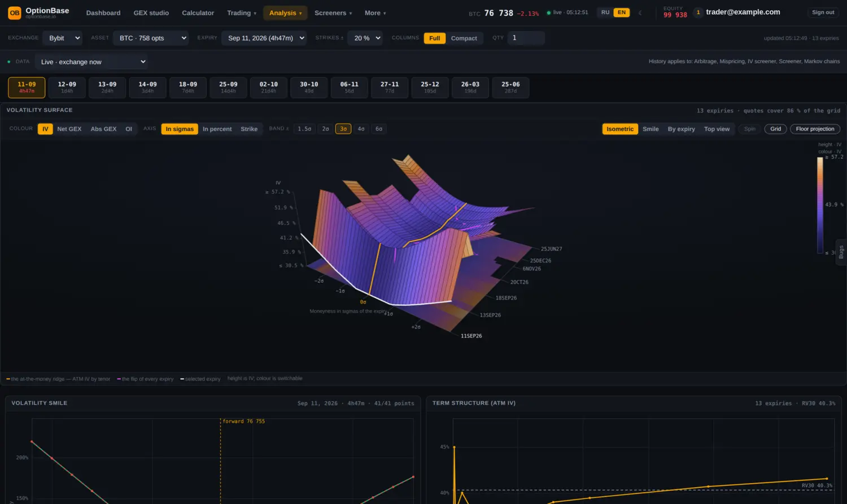Open the Exchange dropdown showing Bybit
Viewport: 847px width, 504px height.
(63, 38)
